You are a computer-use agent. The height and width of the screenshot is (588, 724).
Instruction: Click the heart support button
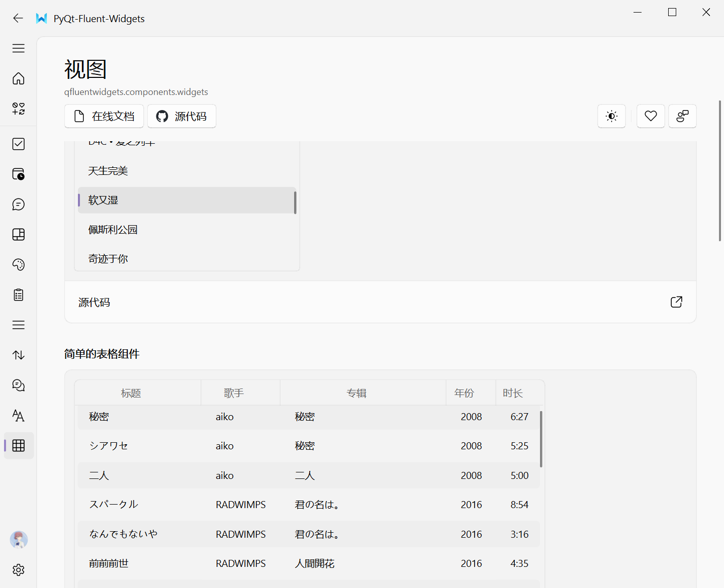click(651, 116)
